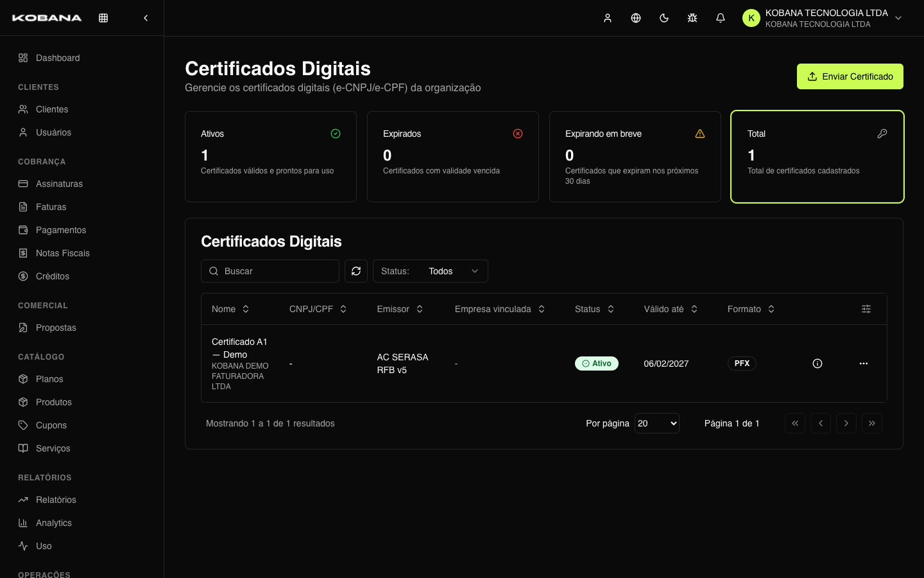Expand the KOBANA TECNOLOGIA LTDA account menu
The width and height of the screenshot is (924, 578).
tap(823, 18)
